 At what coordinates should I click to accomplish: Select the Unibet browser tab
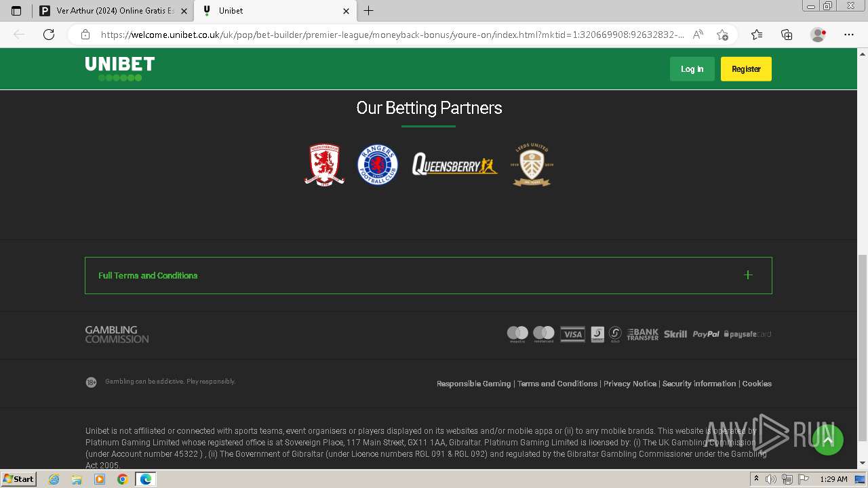tap(275, 11)
